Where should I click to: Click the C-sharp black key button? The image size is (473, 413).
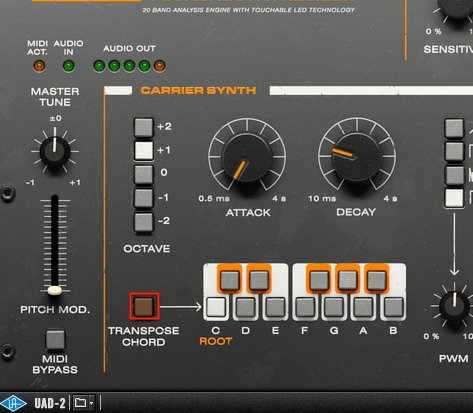click(x=230, y=279)
